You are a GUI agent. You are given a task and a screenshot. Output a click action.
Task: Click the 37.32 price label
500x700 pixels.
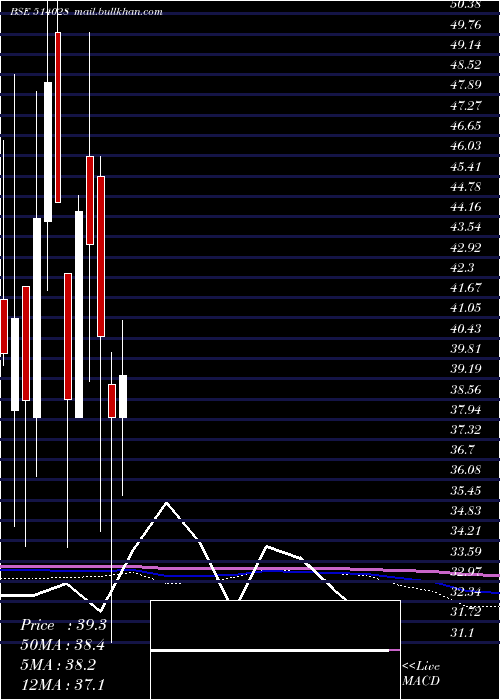466,430
